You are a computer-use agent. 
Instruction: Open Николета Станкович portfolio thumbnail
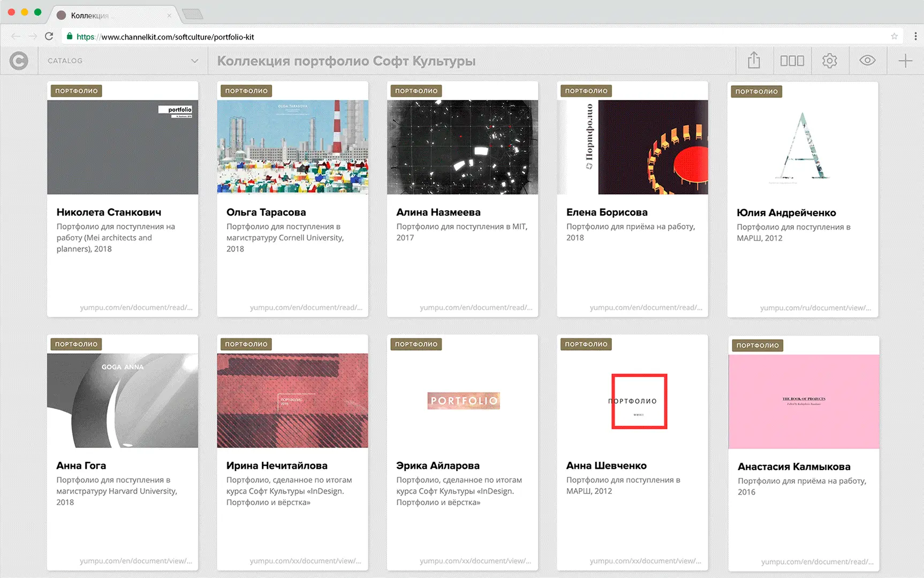[x=123, y=147]
